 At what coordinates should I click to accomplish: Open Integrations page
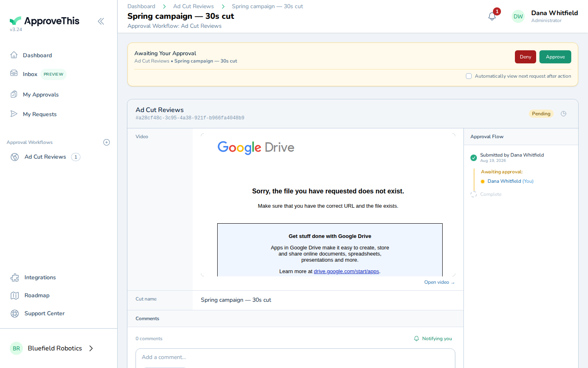(40, 278)
